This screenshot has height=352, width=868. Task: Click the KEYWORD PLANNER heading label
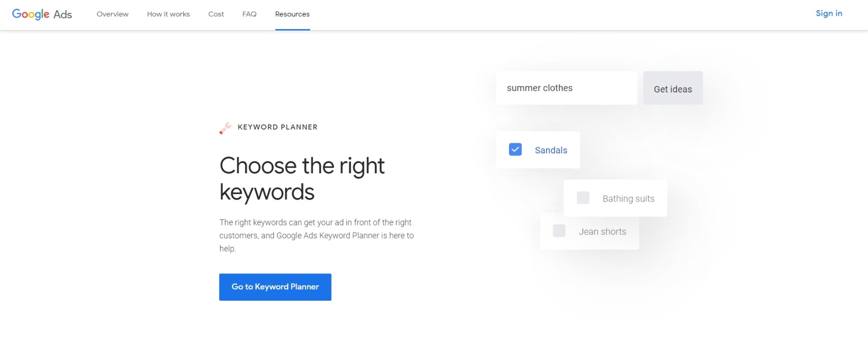tap(278, 127)
